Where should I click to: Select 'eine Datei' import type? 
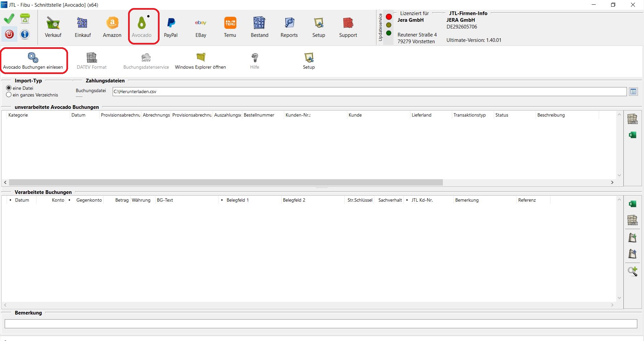pyautogui.click(x=9, y=88)
